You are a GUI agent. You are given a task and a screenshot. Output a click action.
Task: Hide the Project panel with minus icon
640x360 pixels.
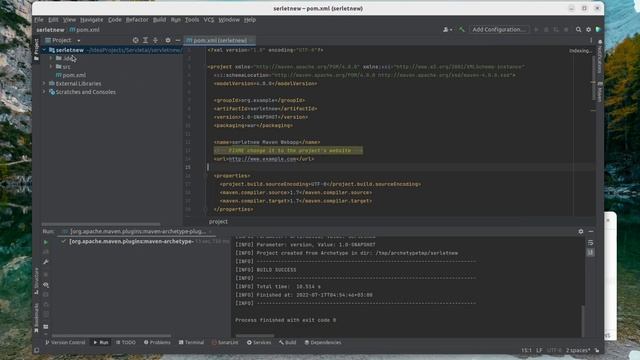click(x=178, y=40)
